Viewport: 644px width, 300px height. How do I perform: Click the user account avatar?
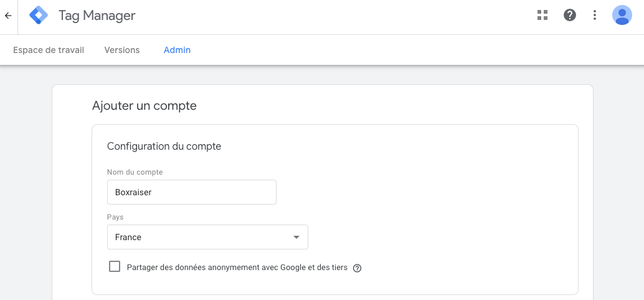pyautogui.click(x=622, y=15)
